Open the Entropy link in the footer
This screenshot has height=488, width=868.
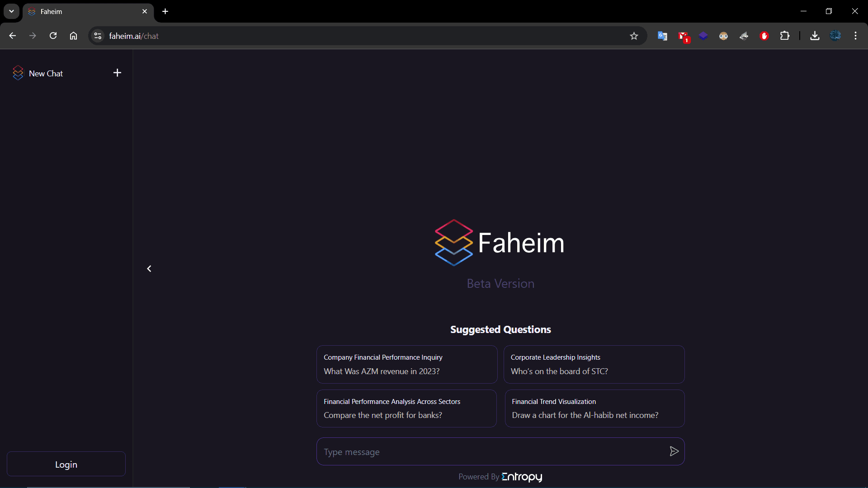click(522, 477)
